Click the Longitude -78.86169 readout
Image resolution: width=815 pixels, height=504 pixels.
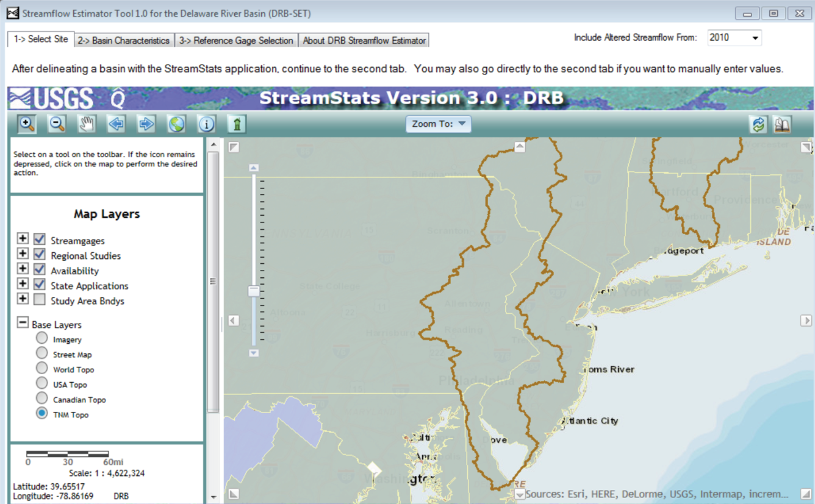click(52, 496)
